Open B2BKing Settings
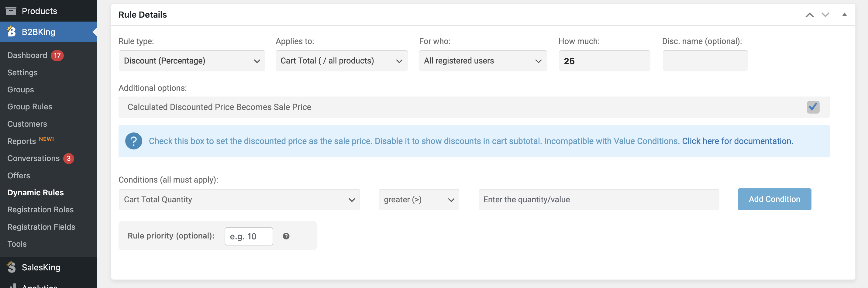The width and height of the screenshot is (868, 288). click(22, 72)
